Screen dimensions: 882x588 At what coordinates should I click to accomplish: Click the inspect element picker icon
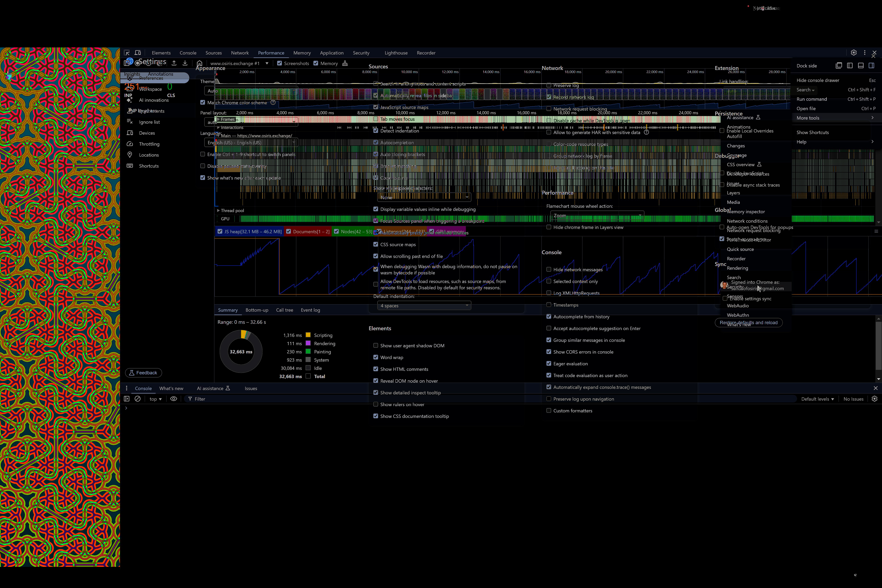pyautogui.click(x=127, y=53)
